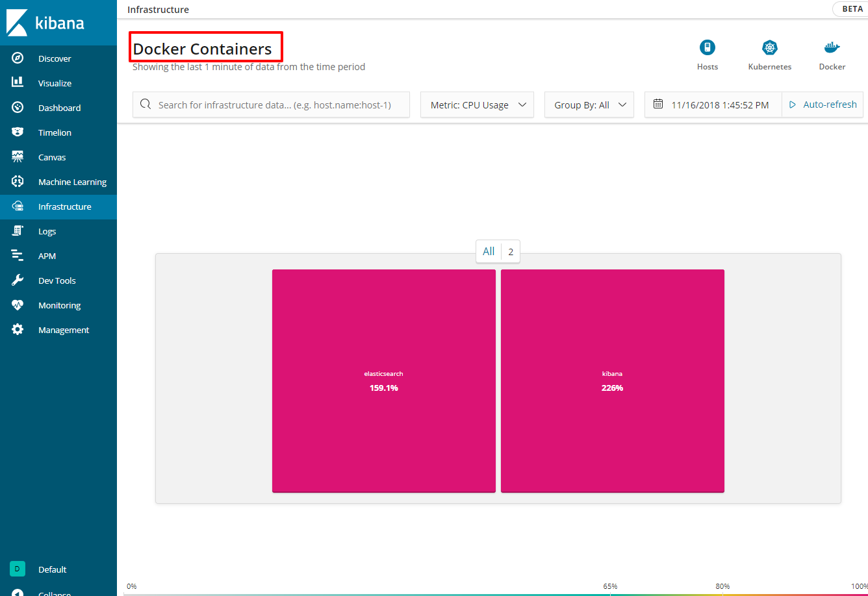Click the Collapse sidebar icon

(x=18, y=593)
